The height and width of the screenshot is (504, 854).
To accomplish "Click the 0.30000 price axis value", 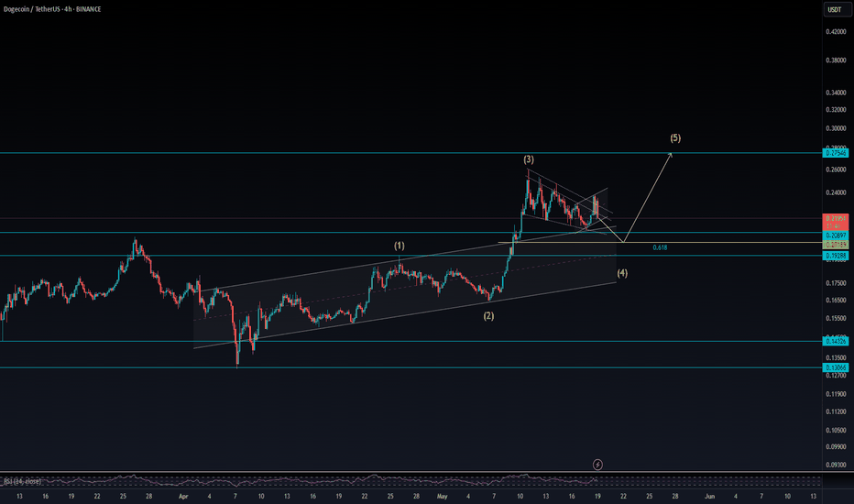I will click(x=836, y=128).
